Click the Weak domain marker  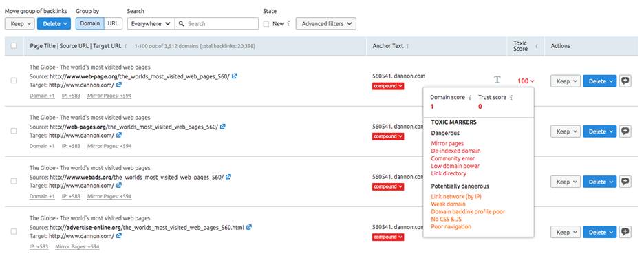point(448,204)
